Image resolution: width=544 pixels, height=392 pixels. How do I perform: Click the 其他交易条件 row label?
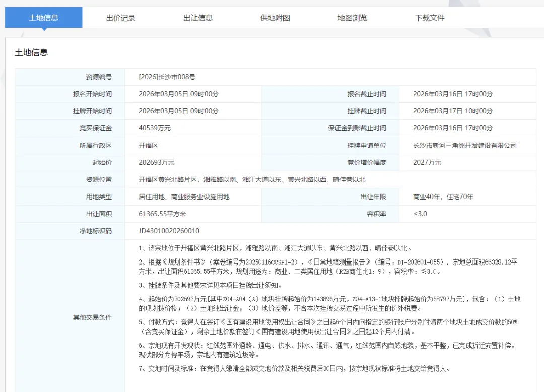[92, 317]
